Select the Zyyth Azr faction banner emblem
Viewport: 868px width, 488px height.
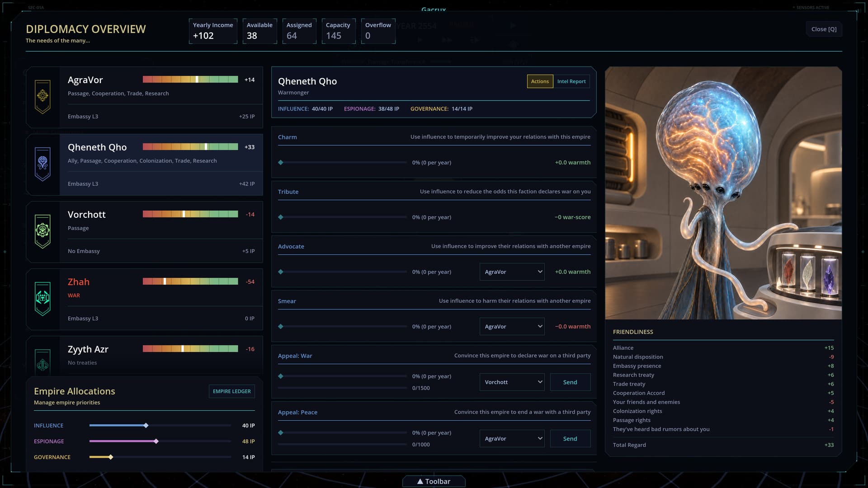pyautogui.click(x=42, y=363)
